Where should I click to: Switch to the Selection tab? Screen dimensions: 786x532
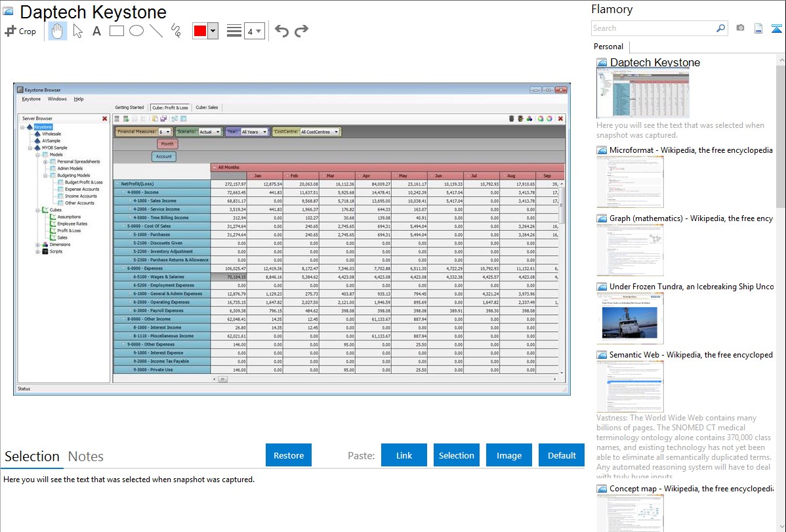click(32, 457)
